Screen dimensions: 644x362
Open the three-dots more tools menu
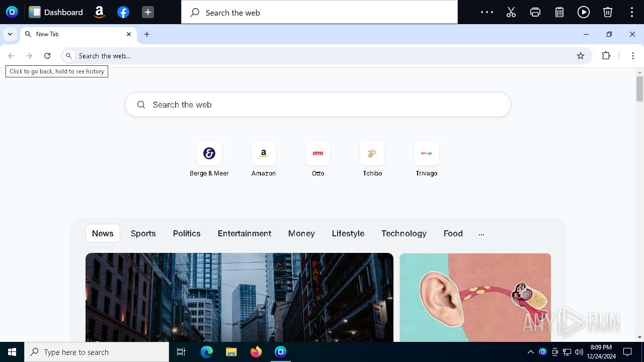click(487, 12)
